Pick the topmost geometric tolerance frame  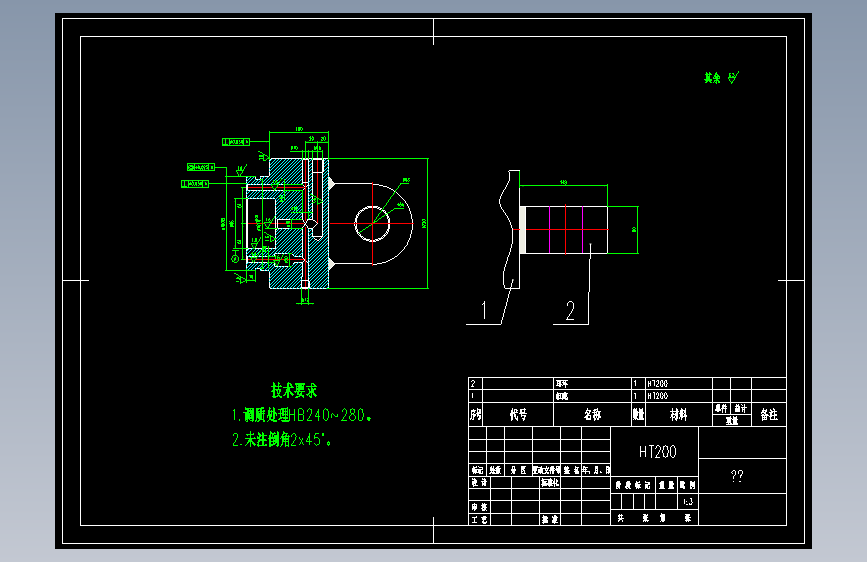click(x=236, y=142)
